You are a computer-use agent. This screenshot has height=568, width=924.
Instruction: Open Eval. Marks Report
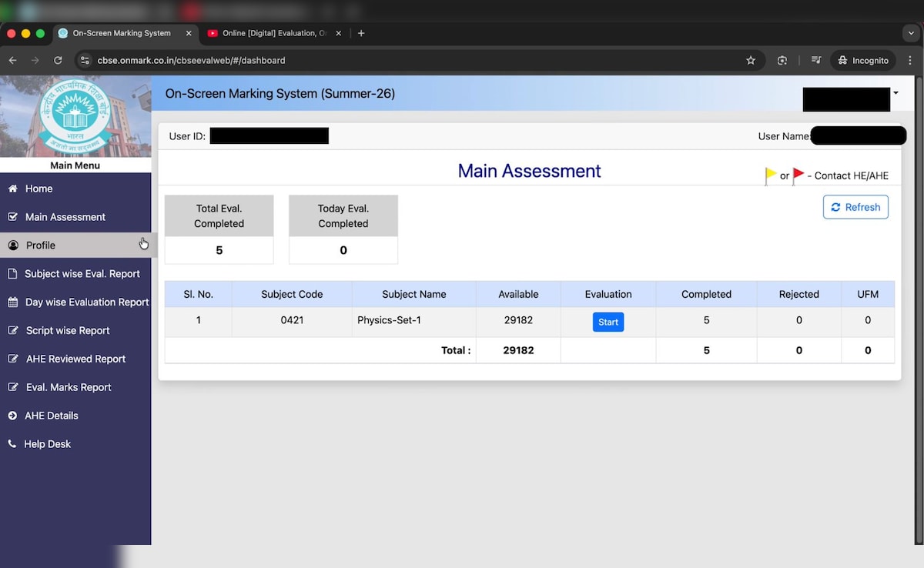pyautogui.click(x=75, y=387)
